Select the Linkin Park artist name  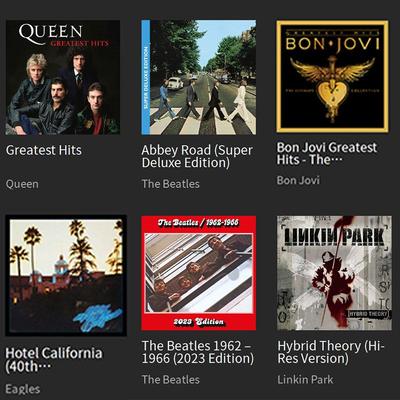click(x=305, y=380)
